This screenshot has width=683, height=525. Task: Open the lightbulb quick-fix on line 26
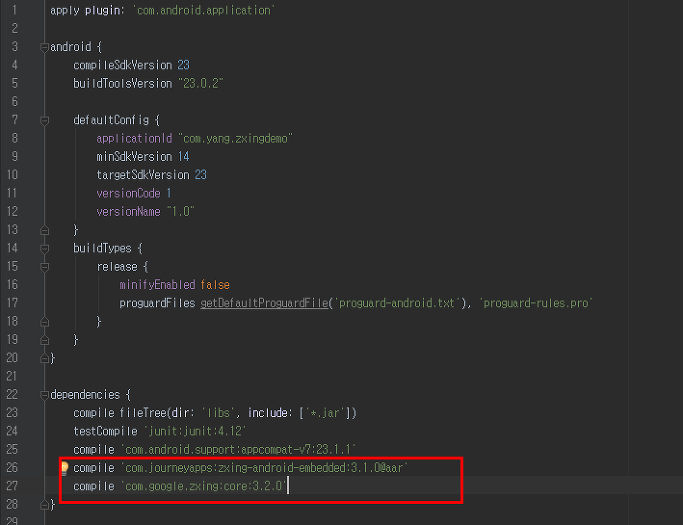click(64, 468)
